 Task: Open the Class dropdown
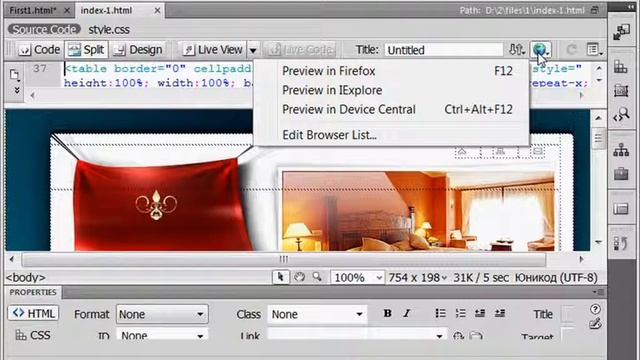[317, 314]
